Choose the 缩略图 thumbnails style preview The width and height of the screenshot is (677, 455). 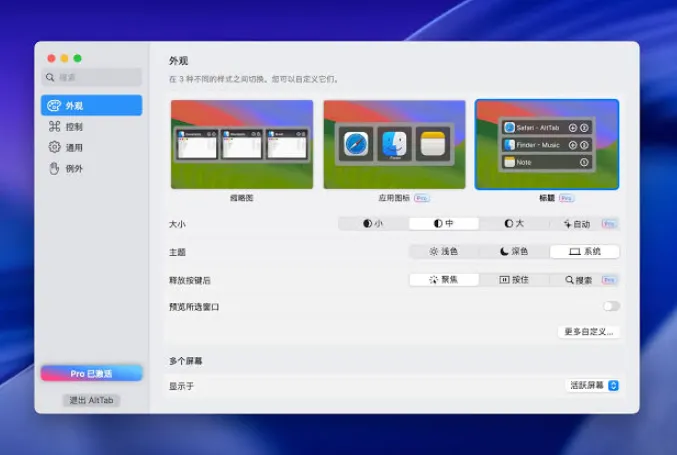pyautogui.click(x=242, y=144)
